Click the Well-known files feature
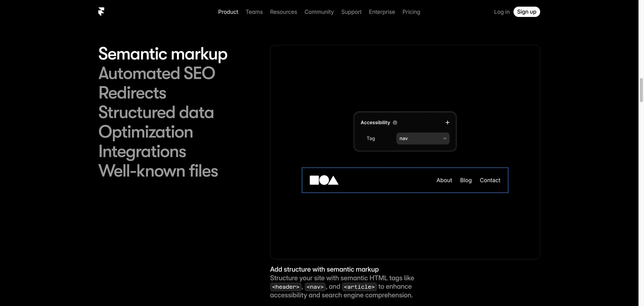Viewport: 644px width, 306px height. (158, 171)
